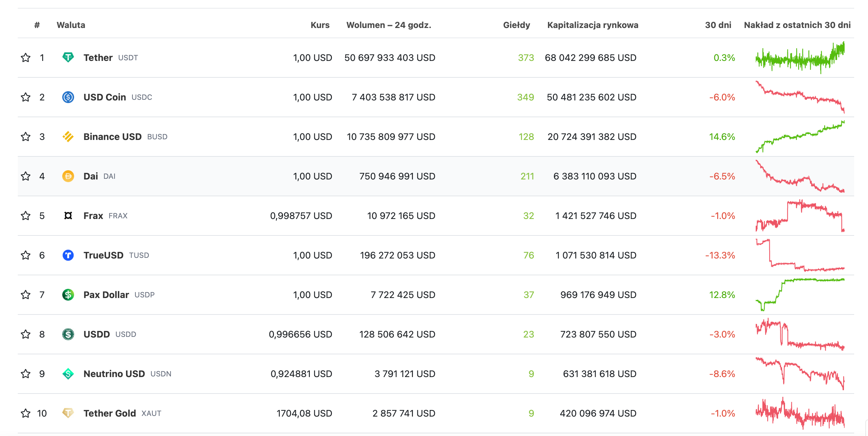This screenshot has width=868, height=436.
Task: Click the TrueUSD 30-day supply chart
Action: (800, 255)
